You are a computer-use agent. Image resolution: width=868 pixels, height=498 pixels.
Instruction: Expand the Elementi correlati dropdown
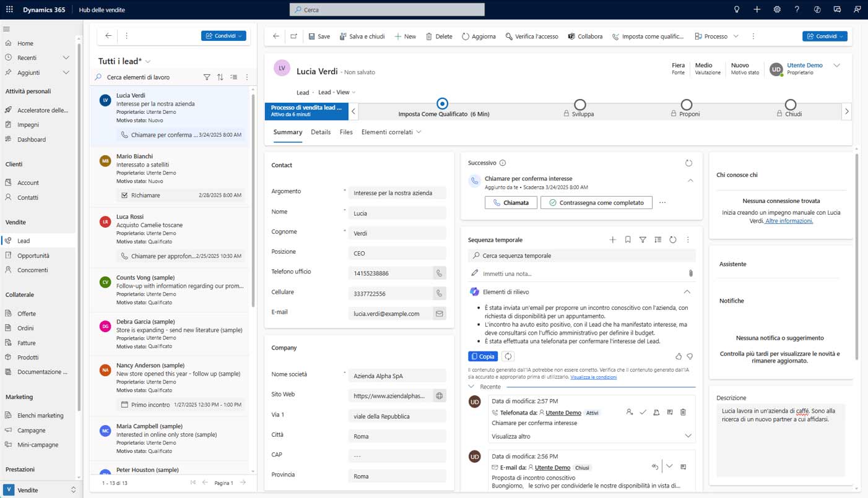click(x=391, y=132)
